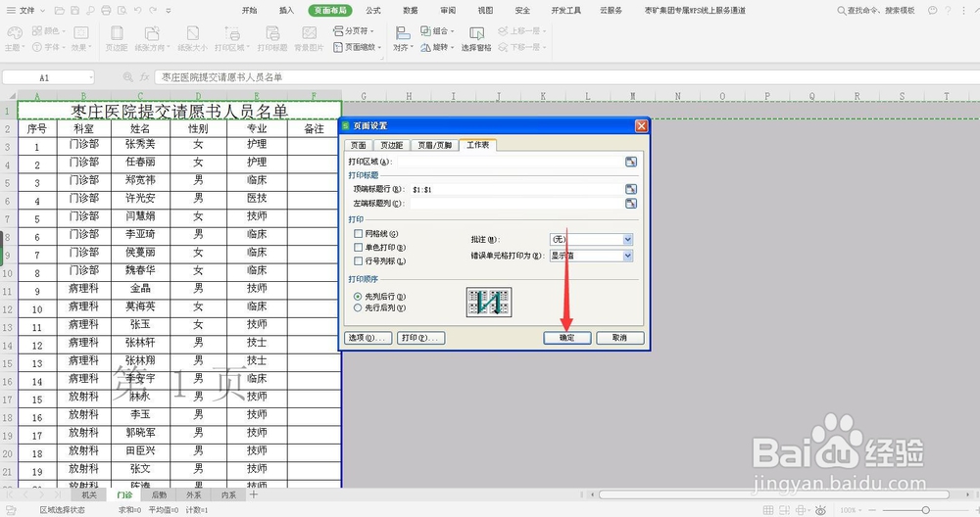The image size is (980, 517).
Task: Click the normal view grid icon in status bar
Action: click(768, 510)
